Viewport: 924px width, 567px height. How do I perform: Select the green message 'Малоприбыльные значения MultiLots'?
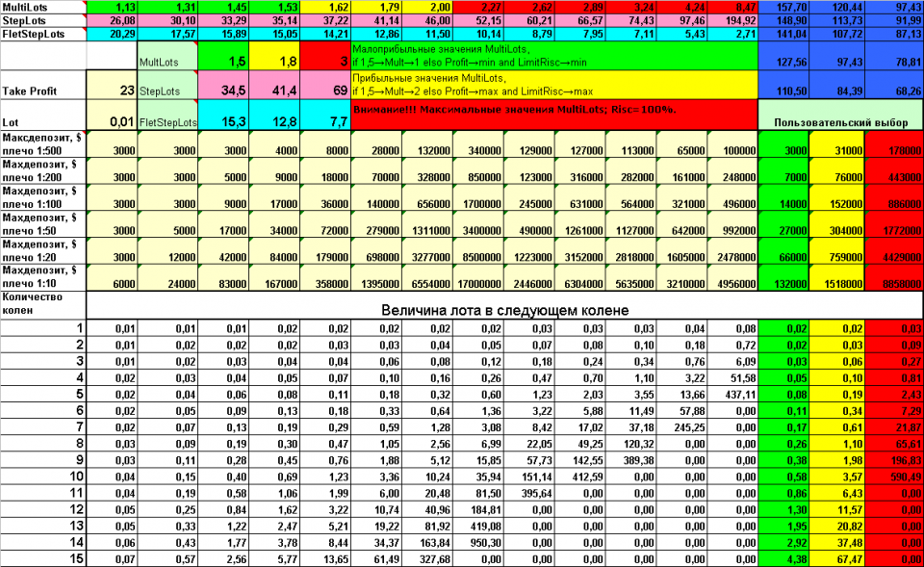tap(554, 56)
